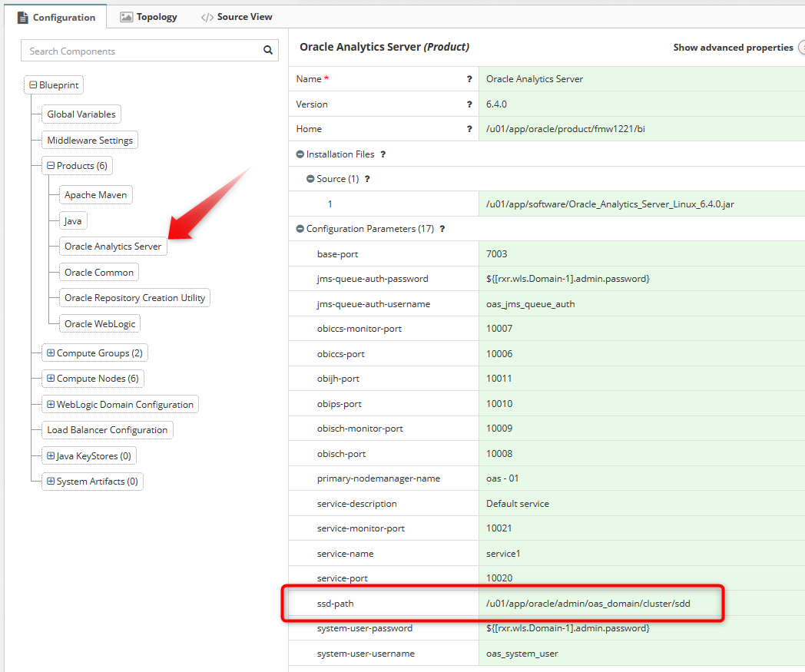The width and height of the screenshot is (805, 672).
Task: Click help icon next to Configuration Parameters
Action: pyautogui.click(x=442, y=229)
